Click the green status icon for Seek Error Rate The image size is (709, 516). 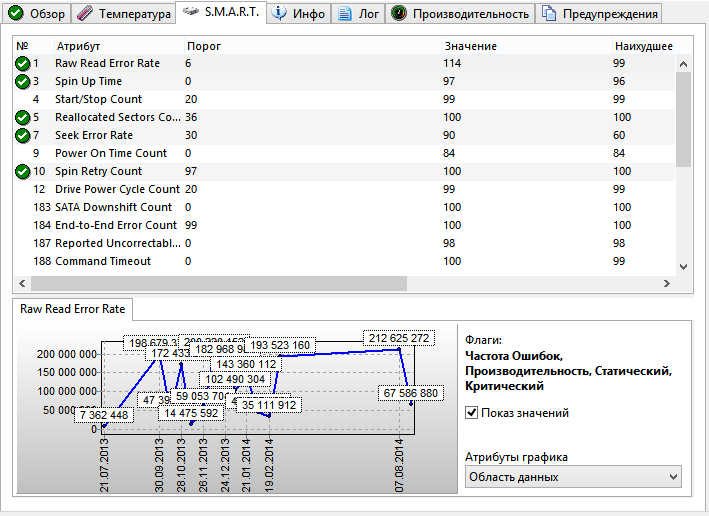tap(22, 135)
